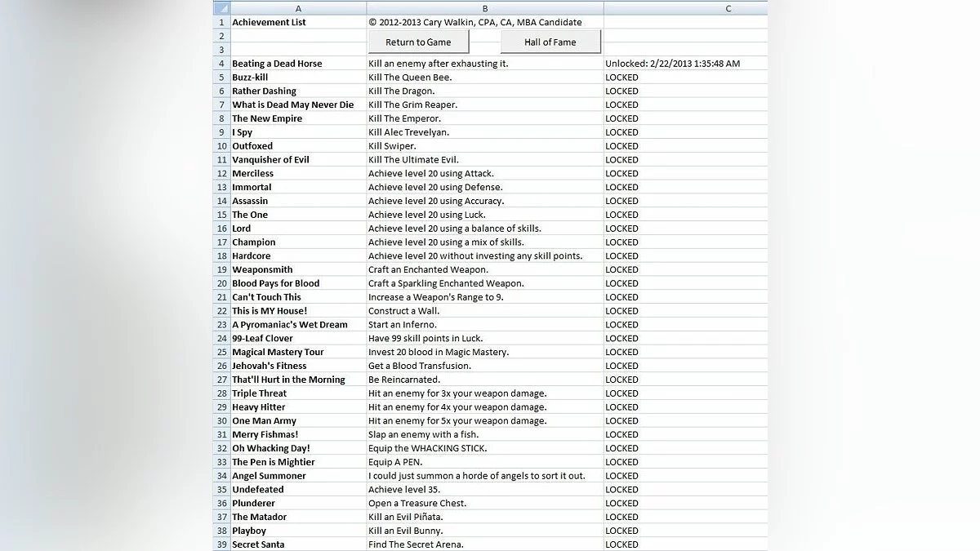980x551 pixels.
Task: Select the Magical Mastery Tour cell
Action: 298,352
